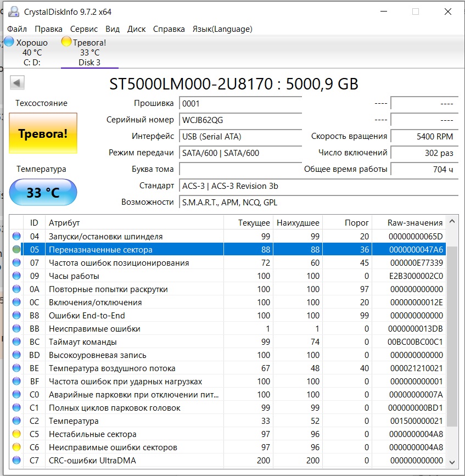Click the status dot for attribute BB
This screenshot has height=476, width=465.
tap(16, 328)
